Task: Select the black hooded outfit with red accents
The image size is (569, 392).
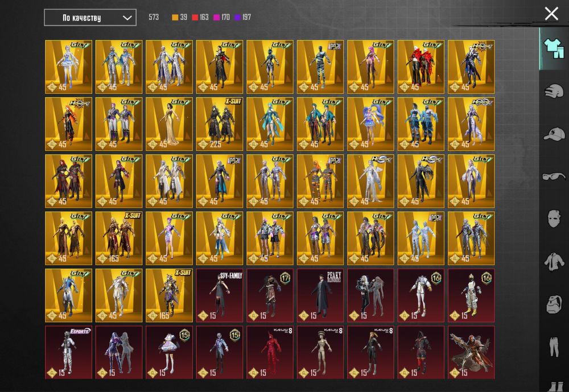Action: (421, 352)
